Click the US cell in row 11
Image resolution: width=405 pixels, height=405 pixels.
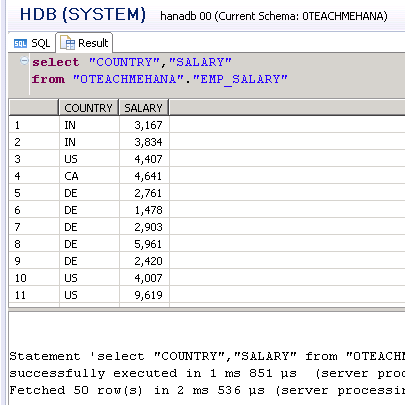(89, 295)
